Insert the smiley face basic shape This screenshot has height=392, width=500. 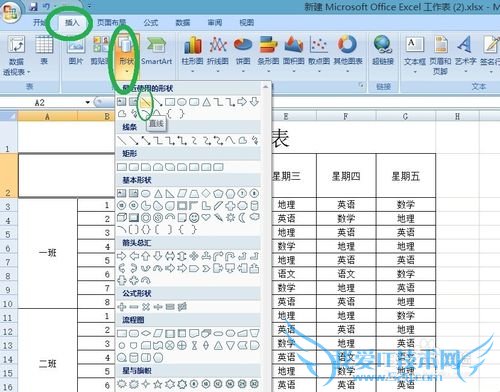click(x=194, y=218)
